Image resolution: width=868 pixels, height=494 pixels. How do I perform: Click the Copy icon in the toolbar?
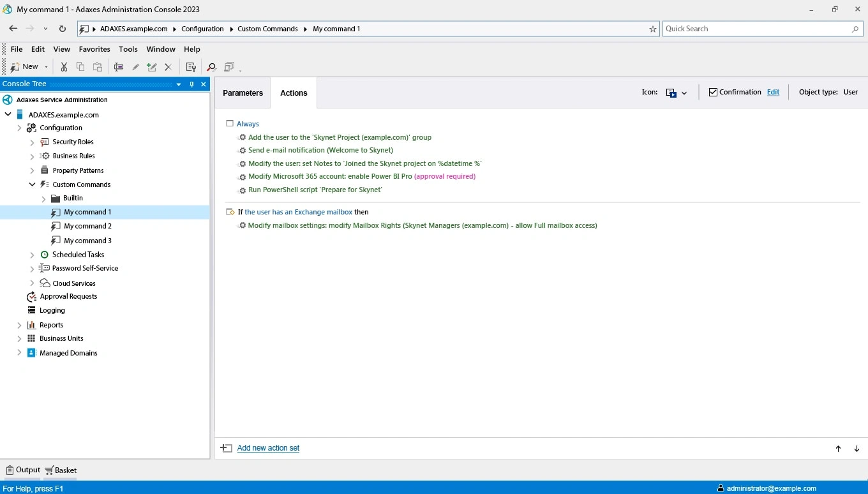(x=80, y=66)
